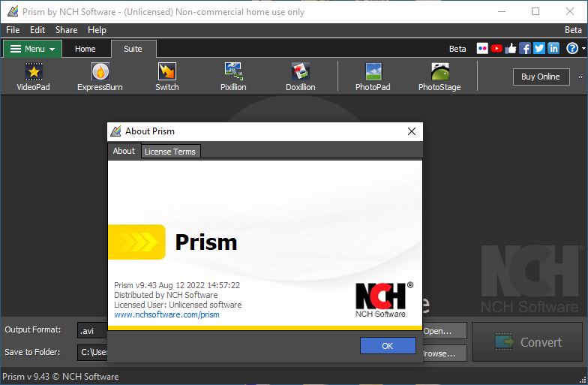Click the Convert button
This screenshot has height=385, width=588.
(x=526, y=342)
